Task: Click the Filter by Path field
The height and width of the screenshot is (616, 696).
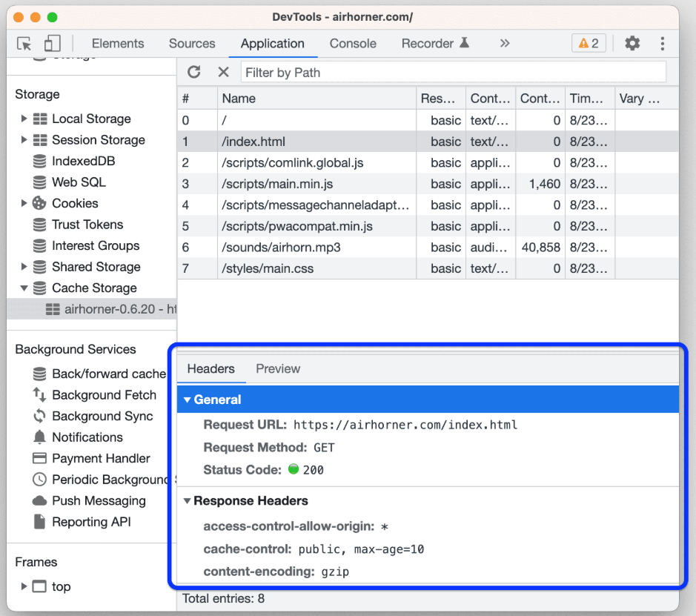Action: coord(453,73)
